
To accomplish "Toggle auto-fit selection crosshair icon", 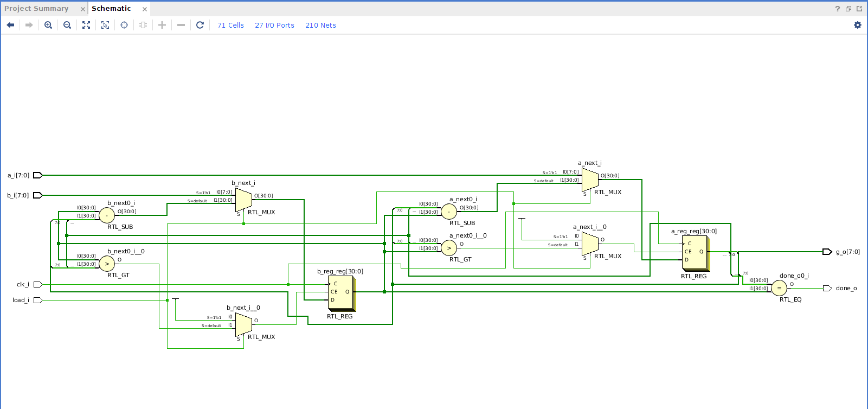I will [x=124, y=25].
